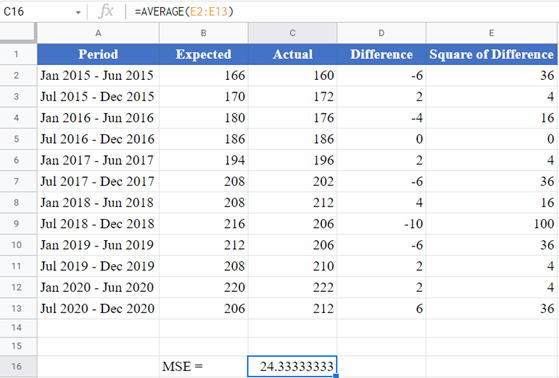Select cell Jan 2016 - Jun 2016
Image resolution: width=559 pixels, height=378 pixels.
98,118
